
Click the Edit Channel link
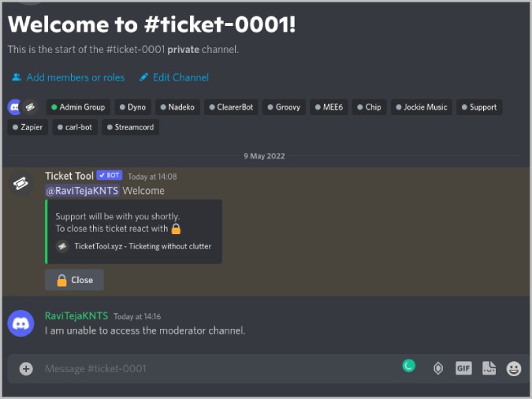coord(174,77)
